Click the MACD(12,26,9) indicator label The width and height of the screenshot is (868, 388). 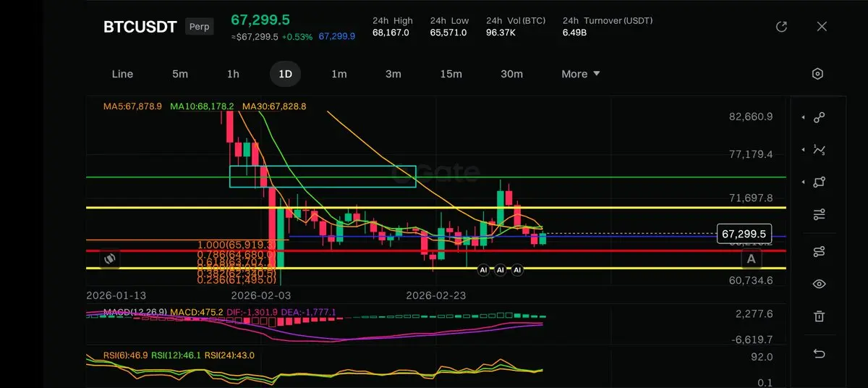pyautogui.click(x=135, y=312)
